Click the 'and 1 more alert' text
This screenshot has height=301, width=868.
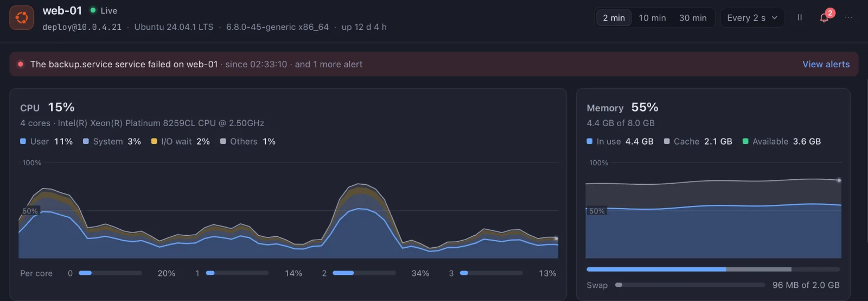[x=328, y=64]
